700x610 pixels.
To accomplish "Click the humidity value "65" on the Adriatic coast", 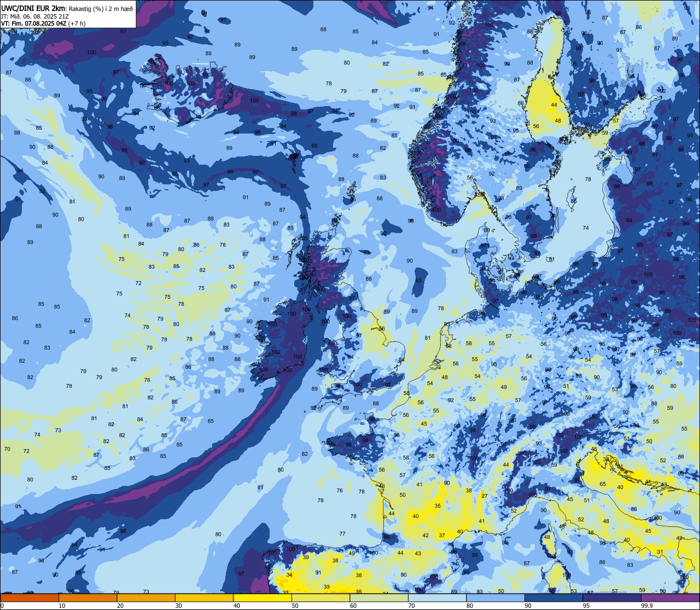I will pos(603,484).
